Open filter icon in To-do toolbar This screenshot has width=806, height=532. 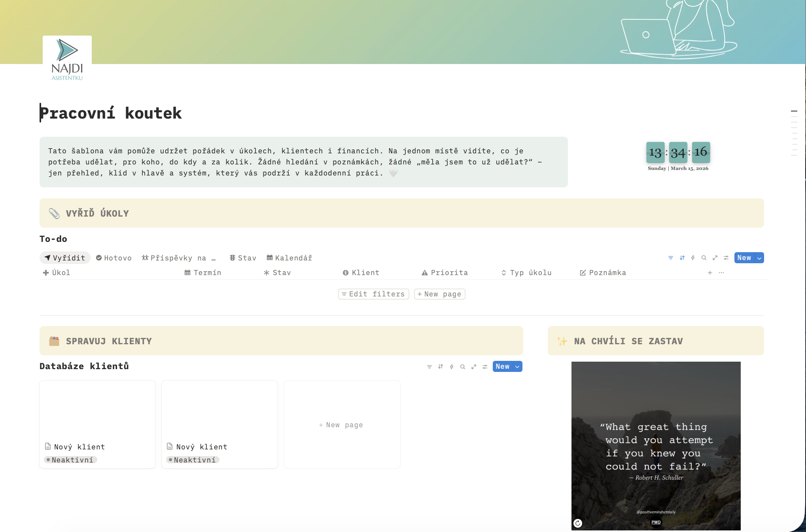click(x=670, y=258)
